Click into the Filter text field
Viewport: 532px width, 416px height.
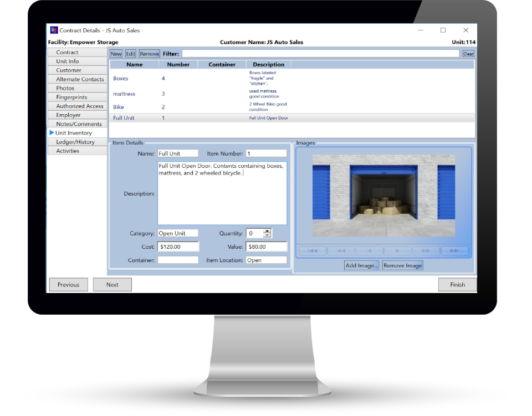(x=320, y=54)
